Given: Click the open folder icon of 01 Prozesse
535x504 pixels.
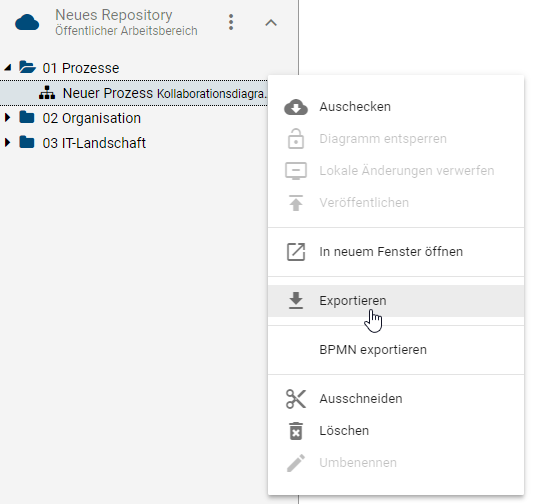Looking at the screenshot, I should [27, 67].
